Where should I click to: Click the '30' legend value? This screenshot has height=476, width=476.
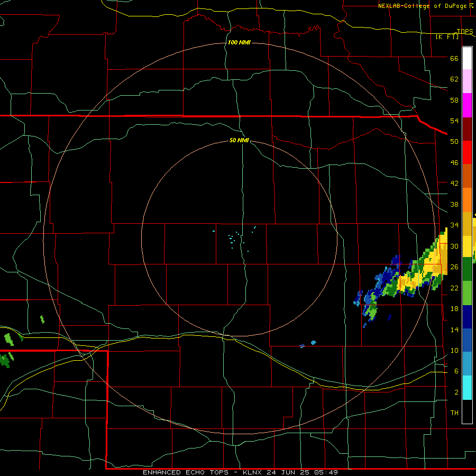point(454,246)
